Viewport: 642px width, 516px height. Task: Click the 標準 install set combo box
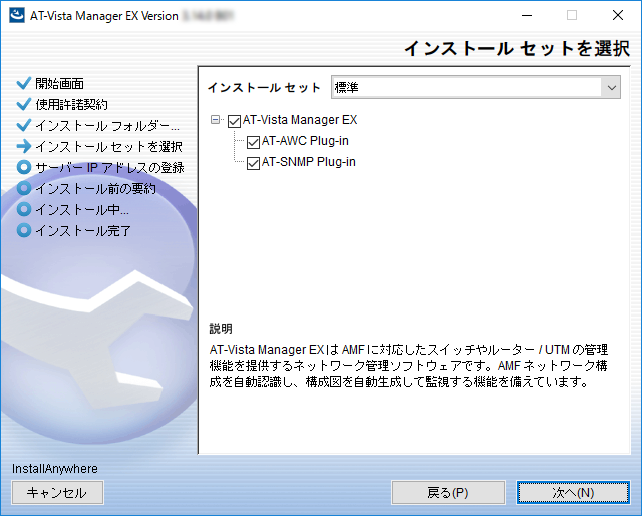pyautogui.click(x=476, y=87)
